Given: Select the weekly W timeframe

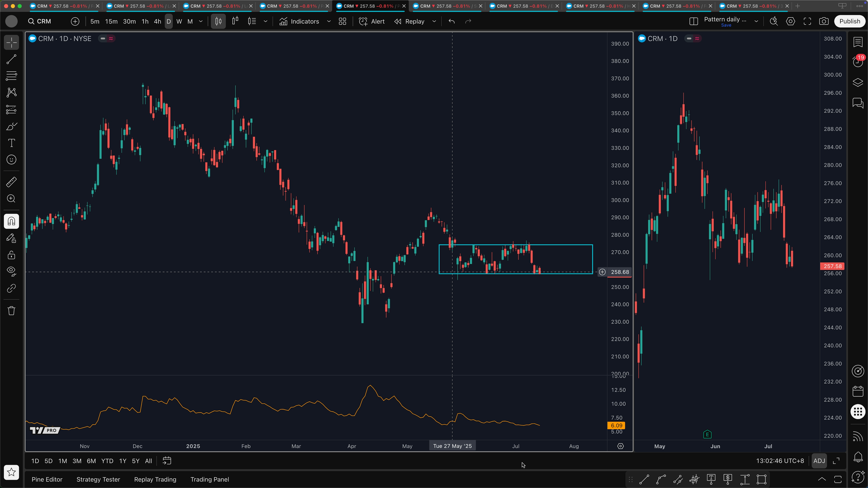Looking at the screenshot, I should coord(179,21).
